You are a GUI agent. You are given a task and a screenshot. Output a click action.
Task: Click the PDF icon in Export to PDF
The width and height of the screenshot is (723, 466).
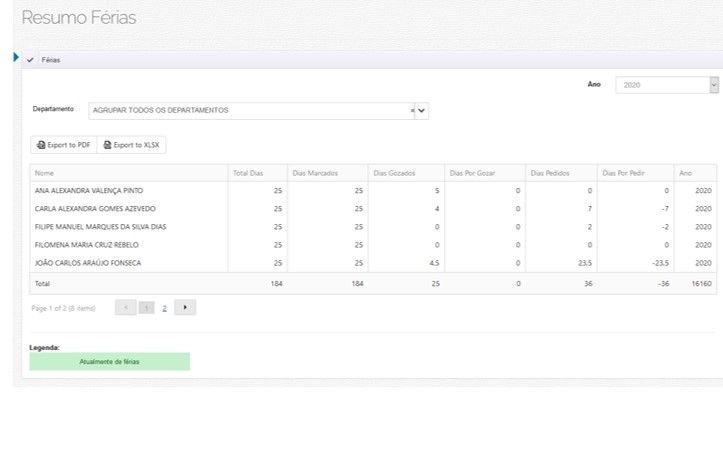click(x=41, y=145)
